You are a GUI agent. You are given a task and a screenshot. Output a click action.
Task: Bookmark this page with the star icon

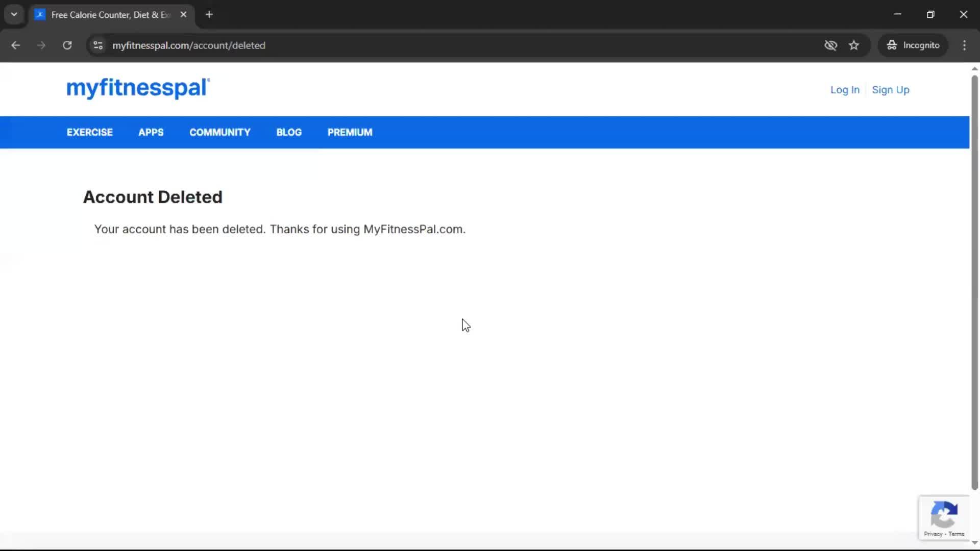(854, 45)
